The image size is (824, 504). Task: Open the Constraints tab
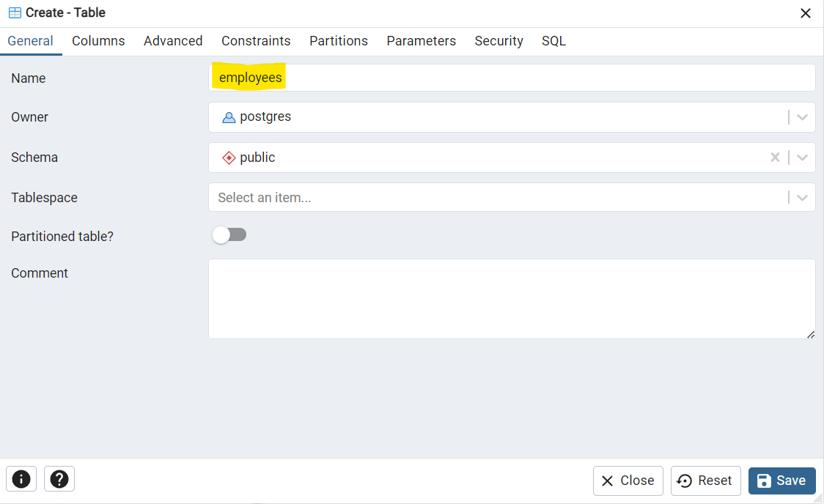[256, 41]
